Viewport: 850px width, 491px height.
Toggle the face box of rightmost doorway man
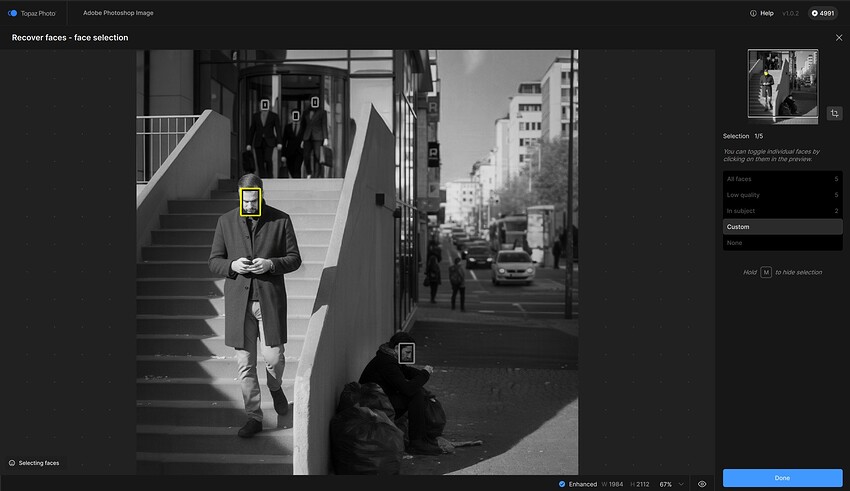pyautogui.click(x=314, y=102)
